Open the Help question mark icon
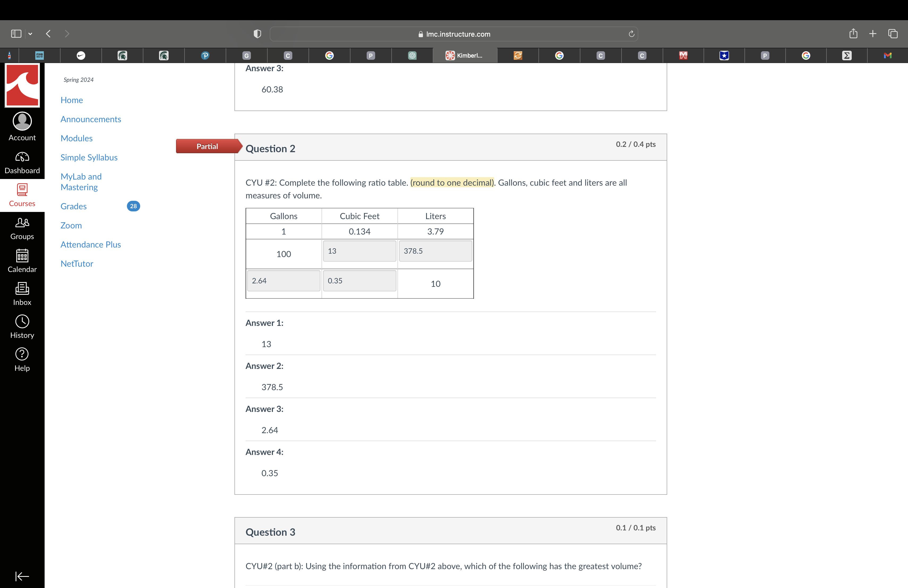Viewport: 908px width, 588px height. [22, 355]
